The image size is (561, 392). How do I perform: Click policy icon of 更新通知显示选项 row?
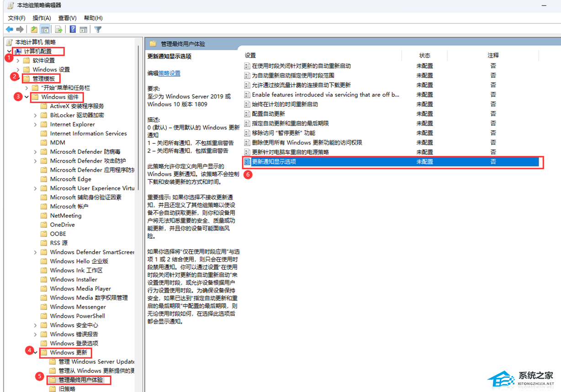click(247, 162)
